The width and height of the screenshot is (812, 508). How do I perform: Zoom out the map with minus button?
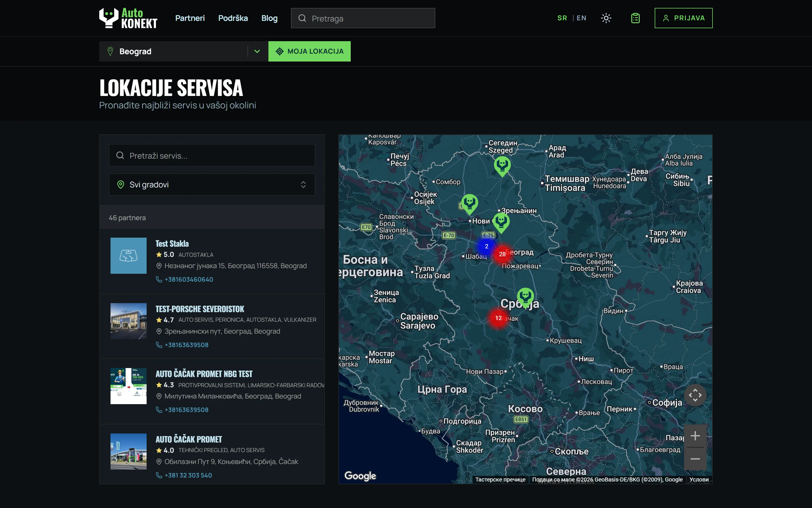(695, 459)
